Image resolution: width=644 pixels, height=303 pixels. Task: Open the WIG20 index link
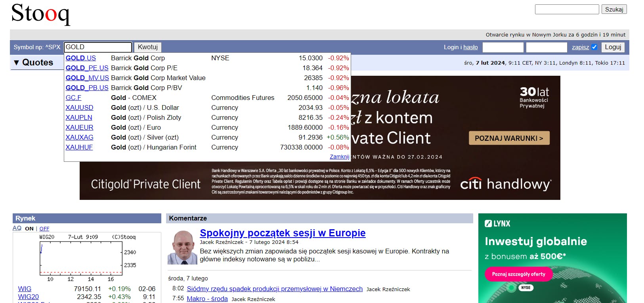(x=29, y=297)
